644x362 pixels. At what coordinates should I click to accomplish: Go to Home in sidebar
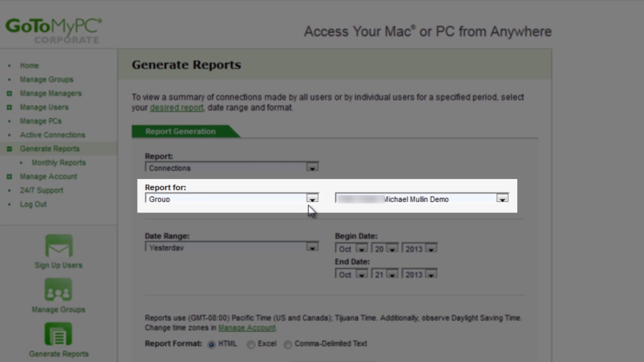(x=29, y=65)
